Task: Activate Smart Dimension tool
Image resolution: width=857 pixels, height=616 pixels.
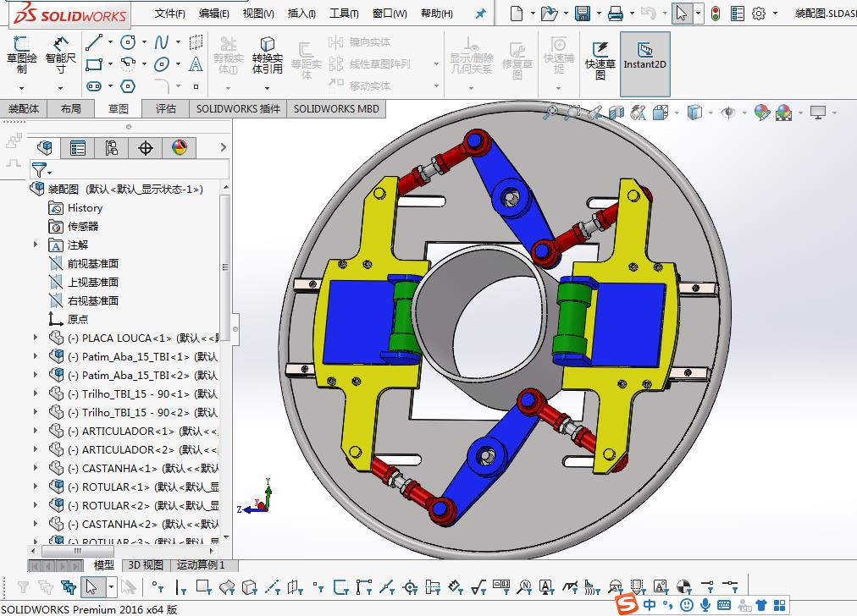Action: point(60,55)
